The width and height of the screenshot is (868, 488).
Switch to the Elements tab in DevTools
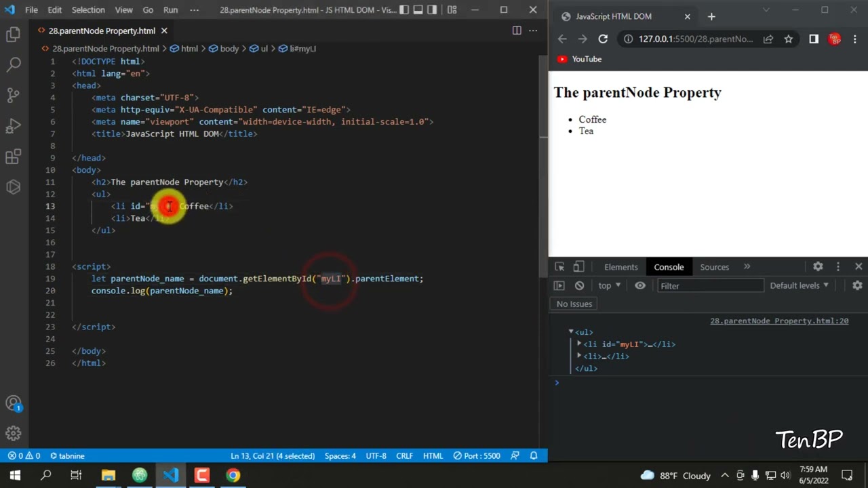621,267
